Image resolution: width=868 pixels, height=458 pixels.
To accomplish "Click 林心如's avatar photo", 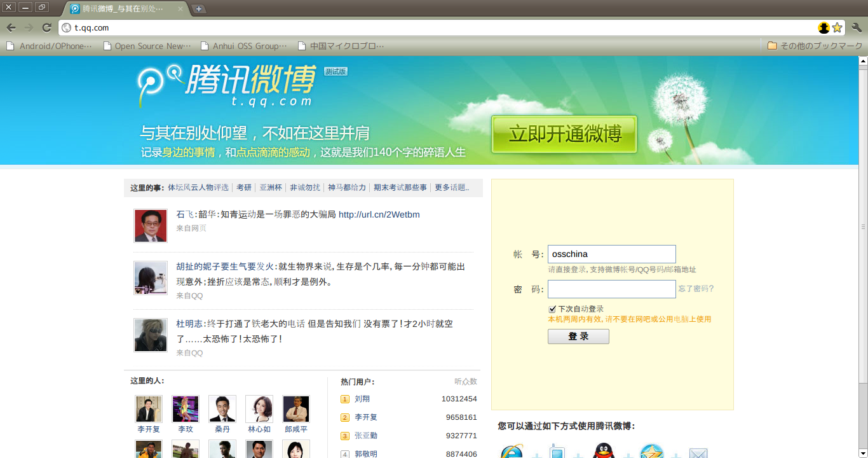I will click(x=259, y=409).
